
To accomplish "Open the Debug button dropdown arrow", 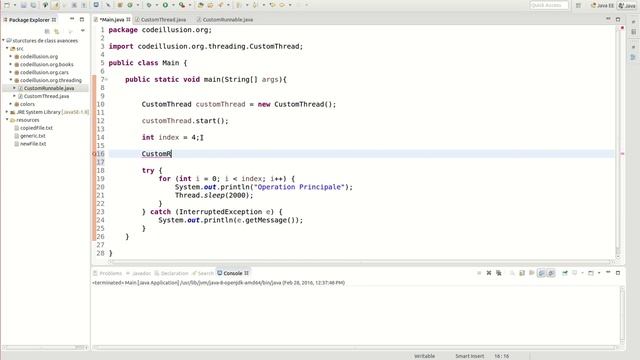I will coord(157,5).
